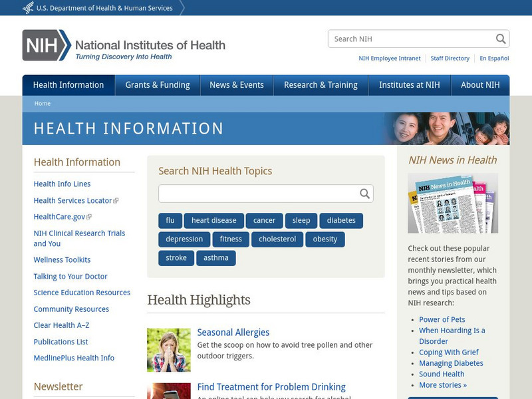Open Clear Health A–Z link

tap(61, 325)
